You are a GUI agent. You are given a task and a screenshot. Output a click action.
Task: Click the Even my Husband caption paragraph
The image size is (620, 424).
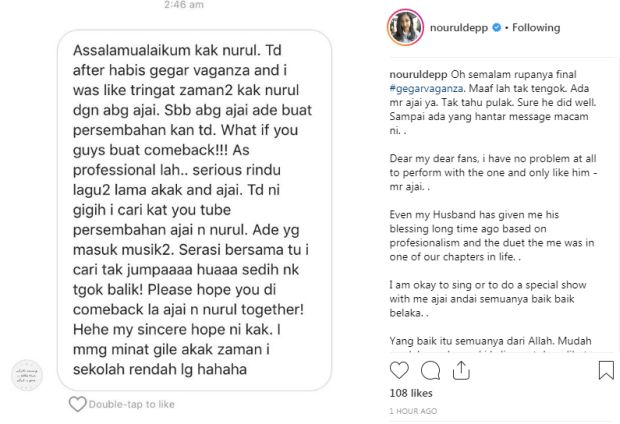(x=492, y=236)
